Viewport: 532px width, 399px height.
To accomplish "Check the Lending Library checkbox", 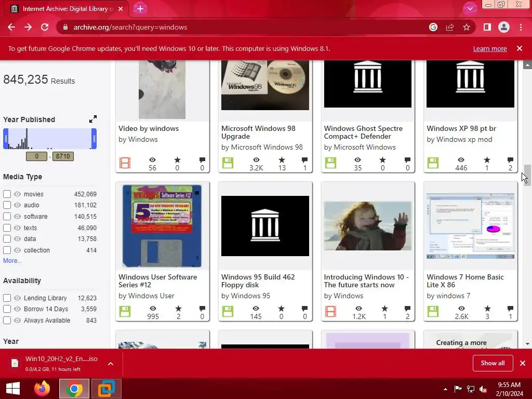I will coord(7,298).
